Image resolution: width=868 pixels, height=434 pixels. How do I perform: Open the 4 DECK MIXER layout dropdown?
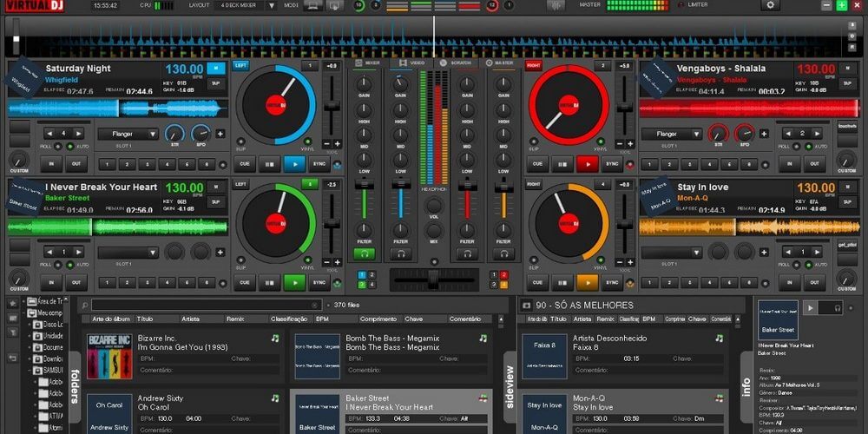pyautogui.click(x=271, y=5)
